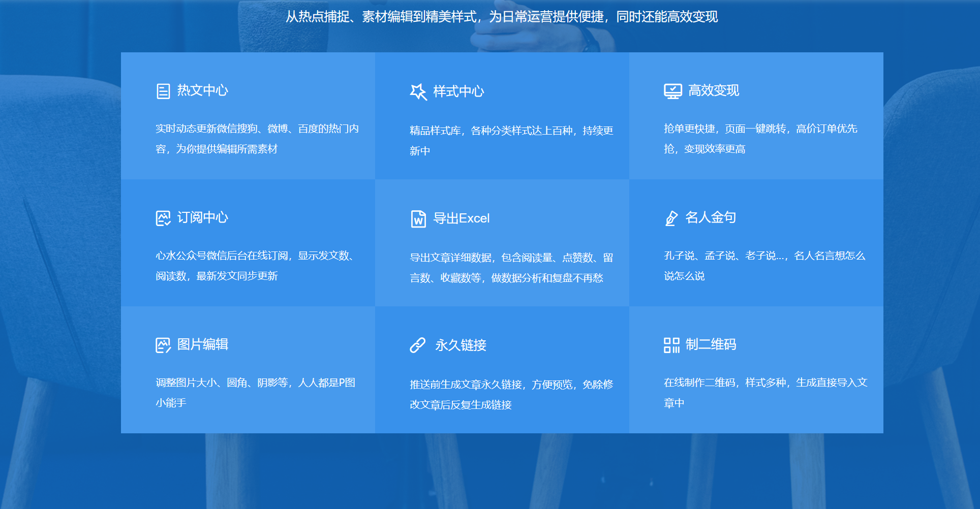Viewport: 980px width, 509px height.
Task: Click the description starting 实时动态更新微信搜狗
Action: 257,139
